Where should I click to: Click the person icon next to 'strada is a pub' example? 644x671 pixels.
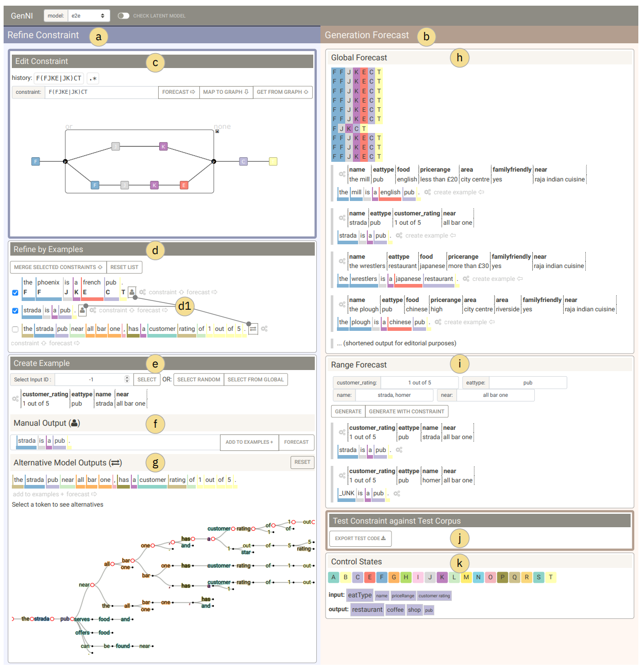click(82, 310)
